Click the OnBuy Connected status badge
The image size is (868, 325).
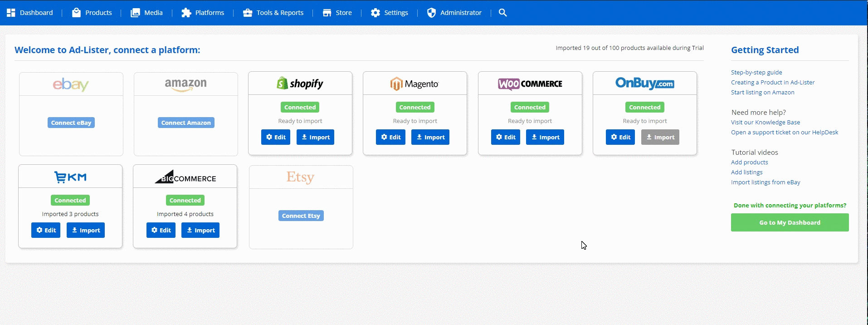[645, 107]
